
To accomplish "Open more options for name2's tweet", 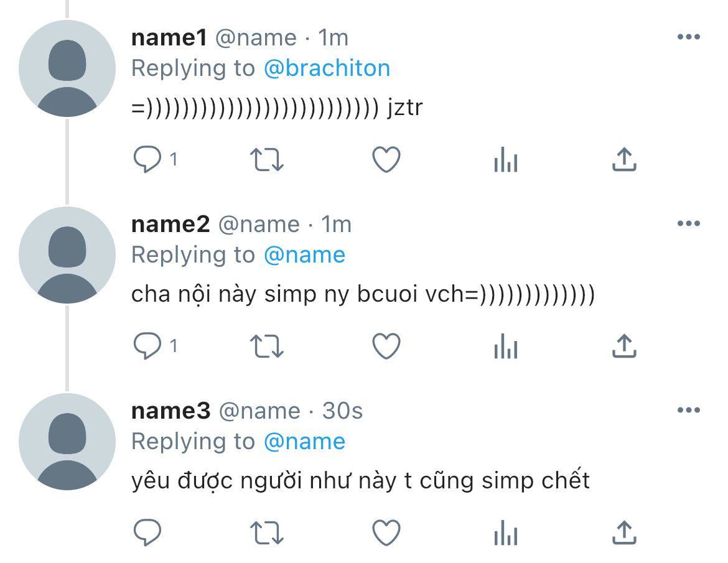I will click(689, 223).
